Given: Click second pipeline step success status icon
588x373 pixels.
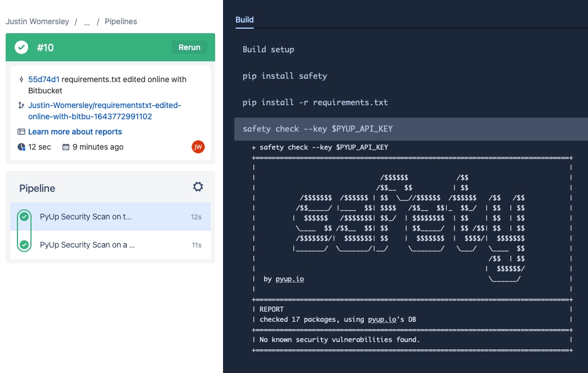Looking at the screenshot, I should [24, 245].
